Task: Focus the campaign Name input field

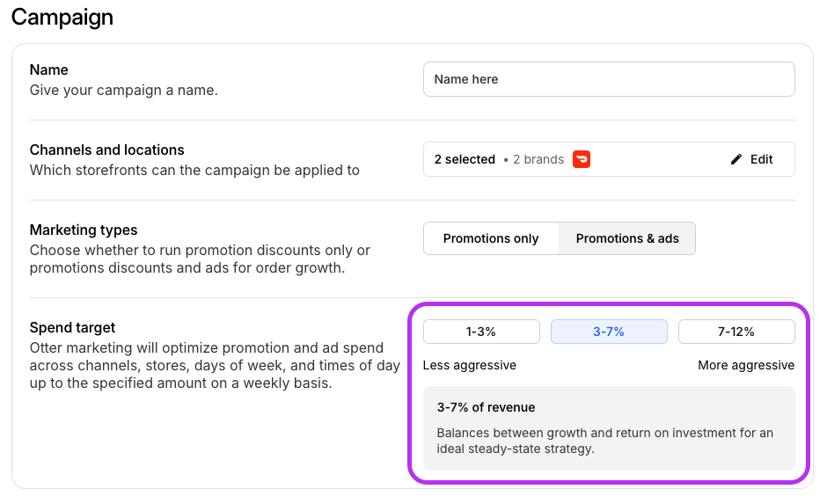Action: click(x=609, y=79)
